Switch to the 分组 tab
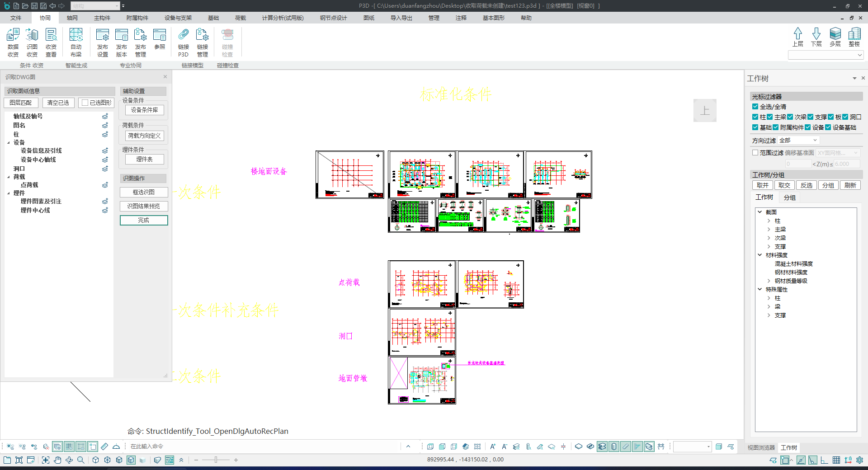The height and width of the screenshot is (470, 868). (789, 197)
